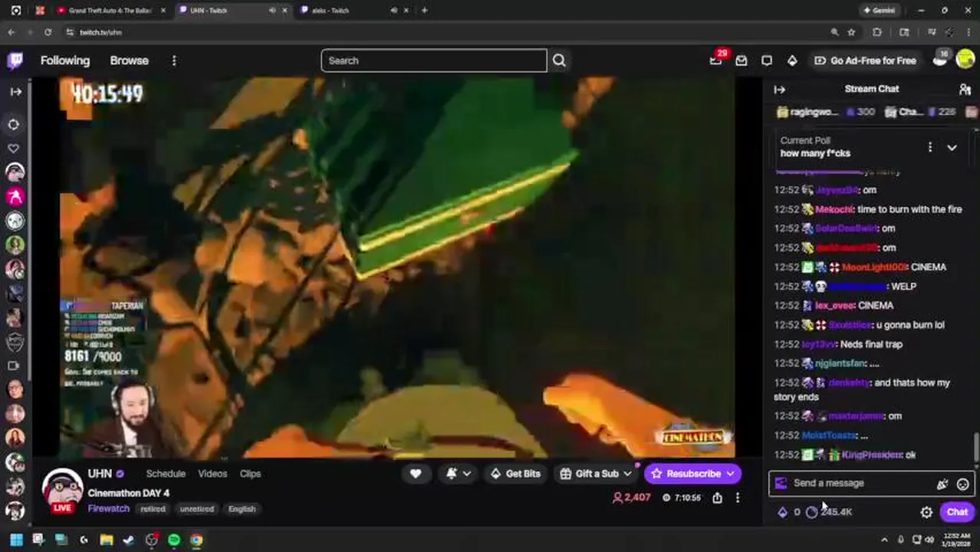
Task: Click the chat scrollbar
Action: 976,447
